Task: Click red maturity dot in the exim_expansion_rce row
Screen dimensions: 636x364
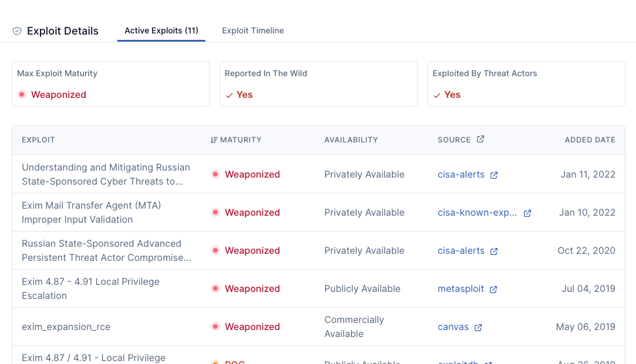Action: pyautogui.click(x=215, y=326)
